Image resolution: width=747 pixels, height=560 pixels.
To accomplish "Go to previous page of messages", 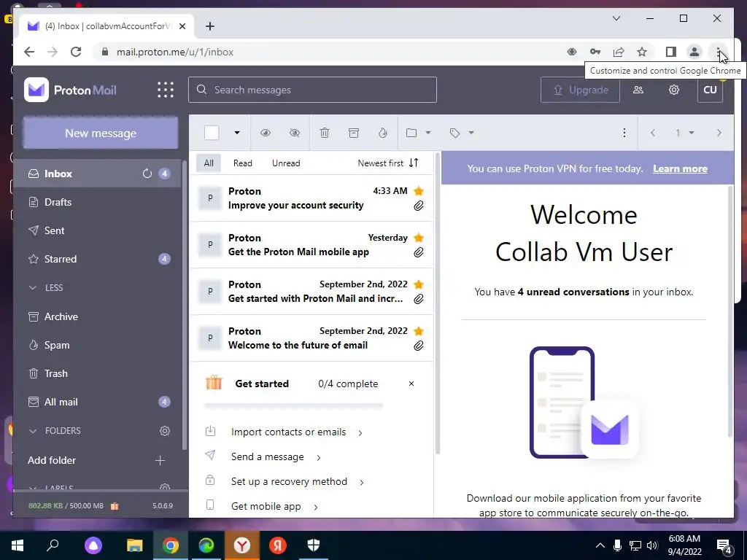I will point(653,133).
